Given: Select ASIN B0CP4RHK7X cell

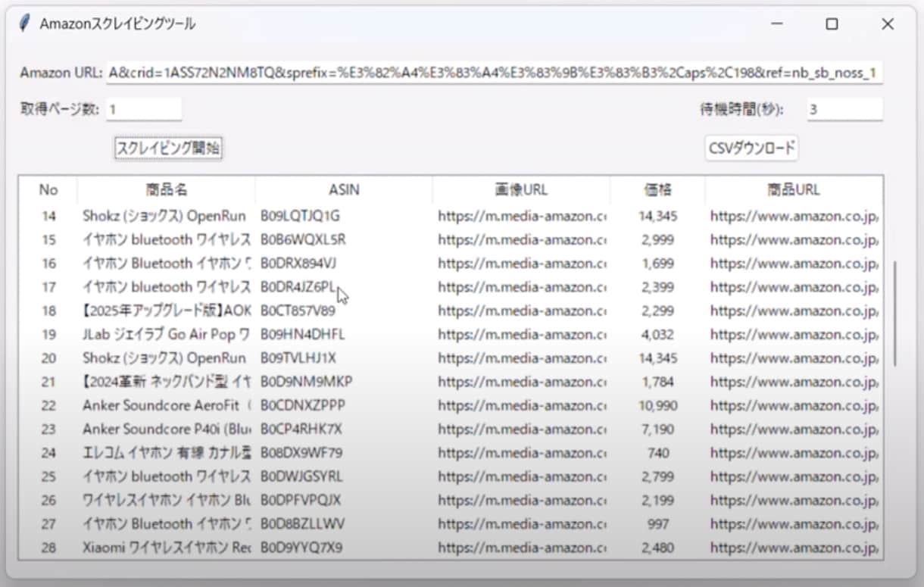Looking at the screenshot, I should (301, 429).
